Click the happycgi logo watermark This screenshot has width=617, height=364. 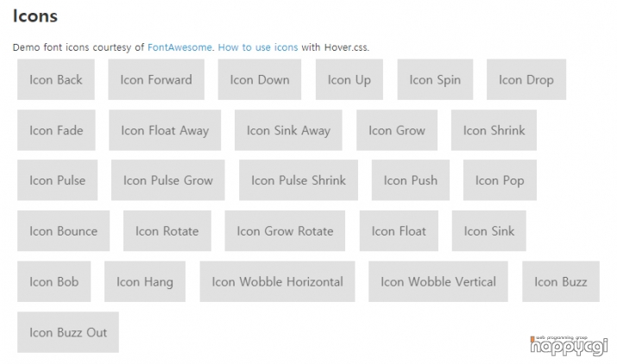click(x=569, y=346)
